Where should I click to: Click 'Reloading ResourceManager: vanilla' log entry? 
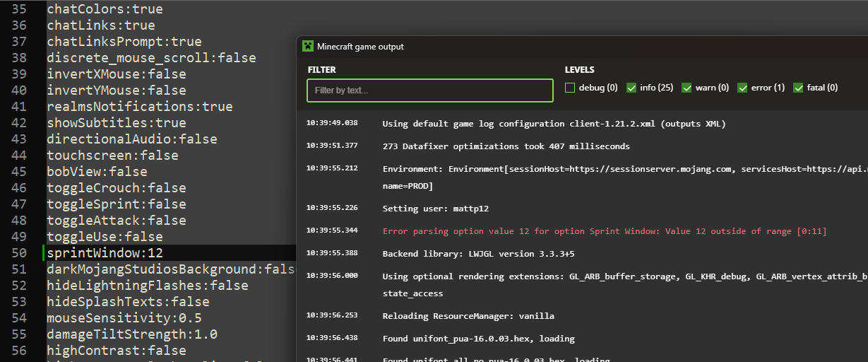468,316
